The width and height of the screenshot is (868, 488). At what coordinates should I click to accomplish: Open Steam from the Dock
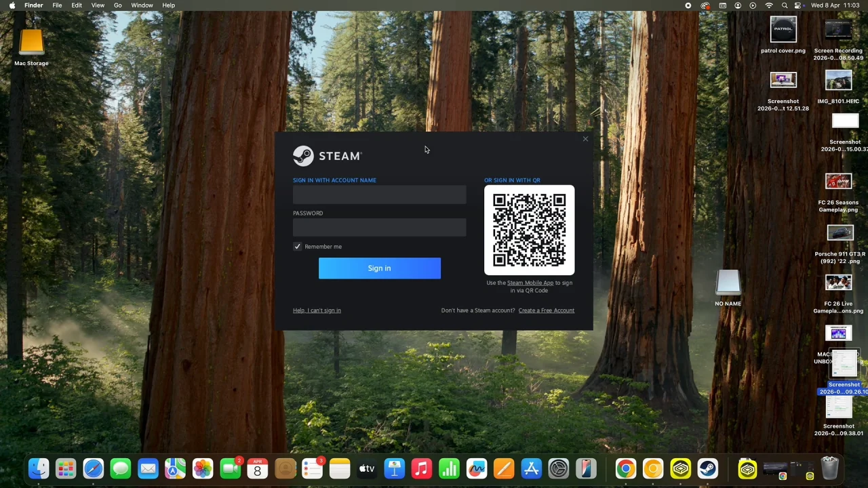pyautogui.click(x=708, y=468)
